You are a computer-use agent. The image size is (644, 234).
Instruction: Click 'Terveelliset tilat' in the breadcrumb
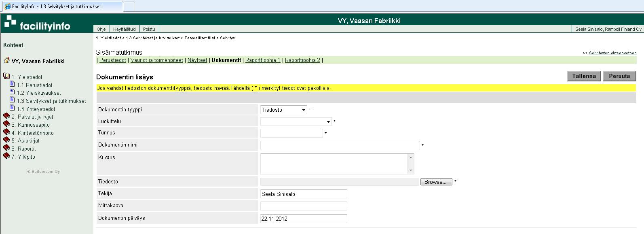coord(200,38)
